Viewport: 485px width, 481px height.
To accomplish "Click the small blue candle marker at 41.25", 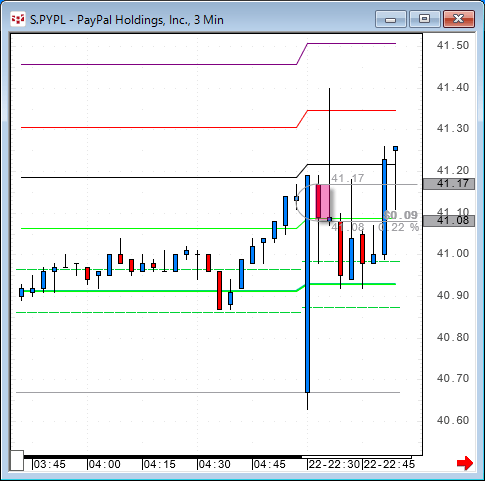I will coord(395,148).
